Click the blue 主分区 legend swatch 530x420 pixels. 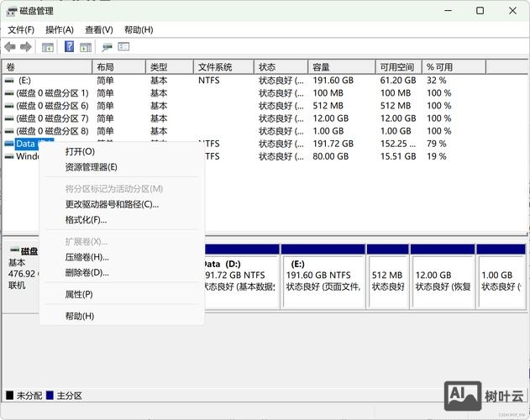click(50, 395)
